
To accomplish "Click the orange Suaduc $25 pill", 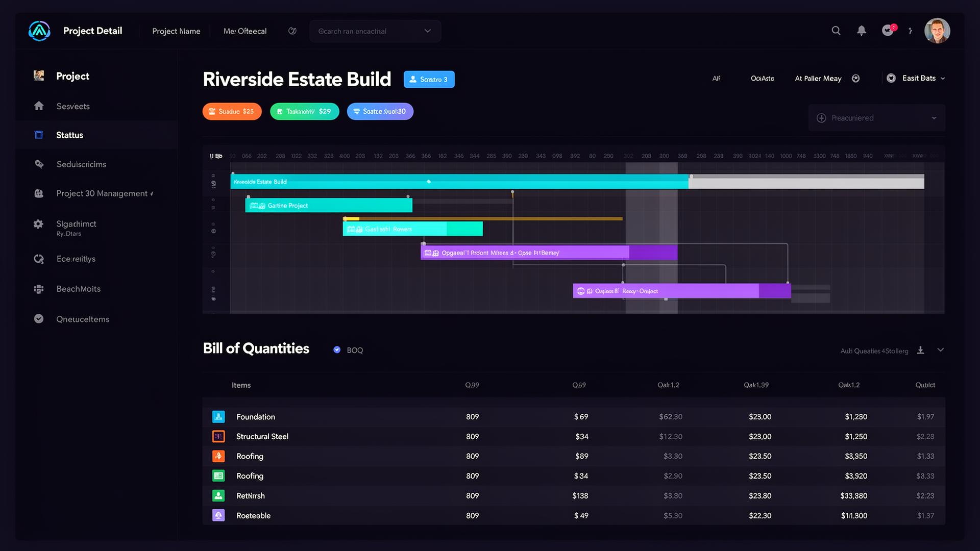I will [232, 112].
